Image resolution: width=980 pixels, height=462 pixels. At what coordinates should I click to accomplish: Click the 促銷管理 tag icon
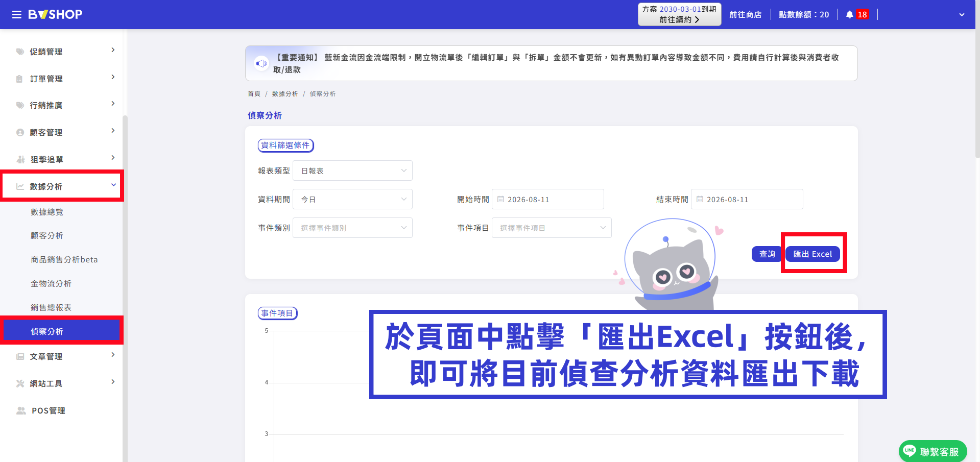(20, 52)
